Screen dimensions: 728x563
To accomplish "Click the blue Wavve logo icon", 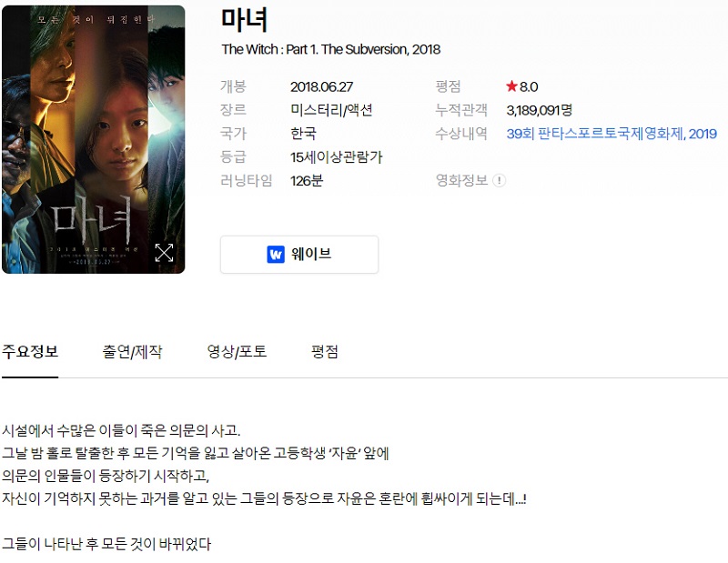I will point(276,255).
